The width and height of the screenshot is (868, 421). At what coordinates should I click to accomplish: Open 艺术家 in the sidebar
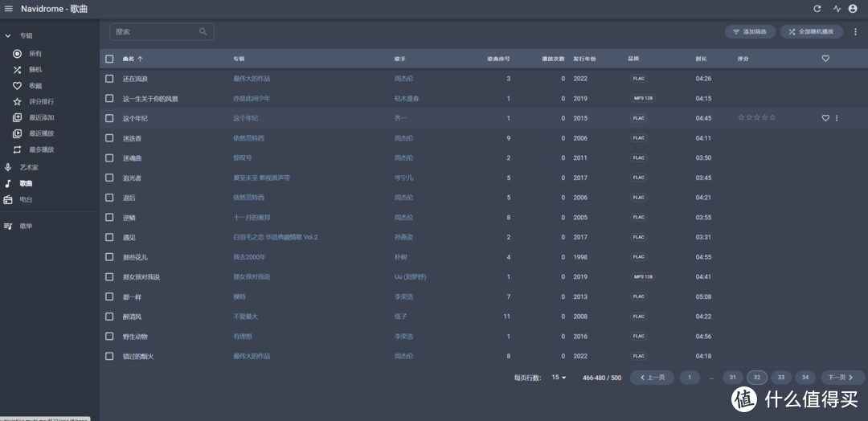(x=29, y=167)
